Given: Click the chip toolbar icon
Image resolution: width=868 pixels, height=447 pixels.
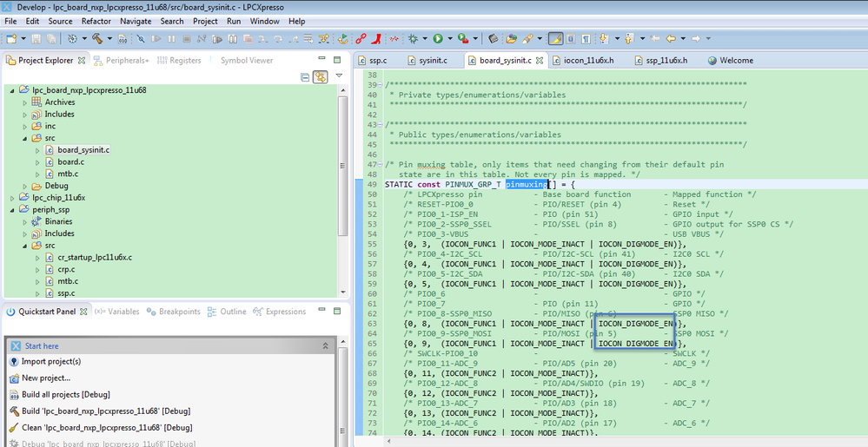Looking at the screenshot, I should (493, 39).
